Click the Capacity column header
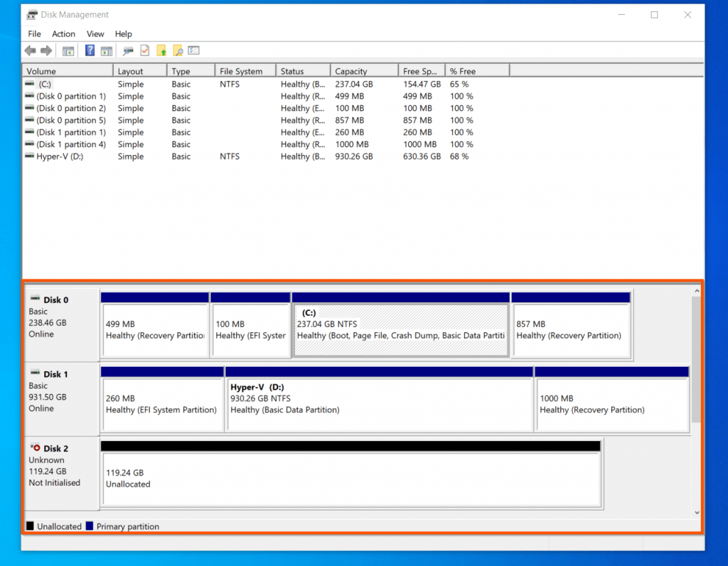The height and width of the screenshot is (566, 728). click(x=363, y=70)
